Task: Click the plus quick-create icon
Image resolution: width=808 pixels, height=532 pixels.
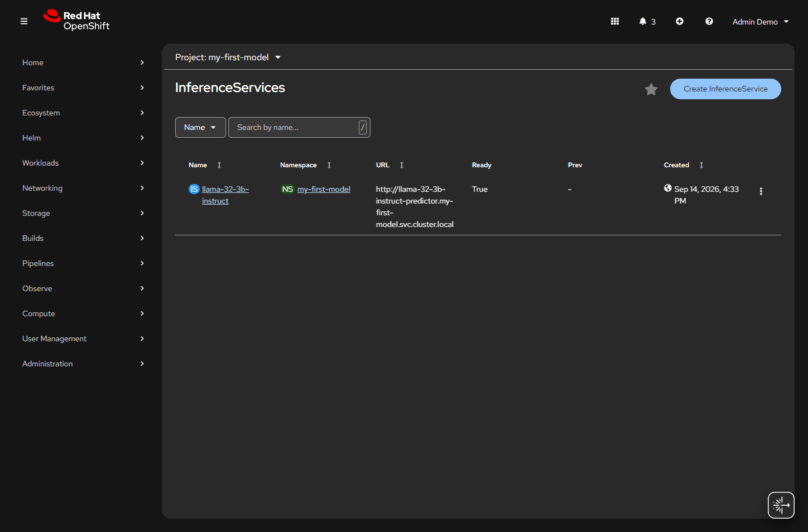Action: 680,21
